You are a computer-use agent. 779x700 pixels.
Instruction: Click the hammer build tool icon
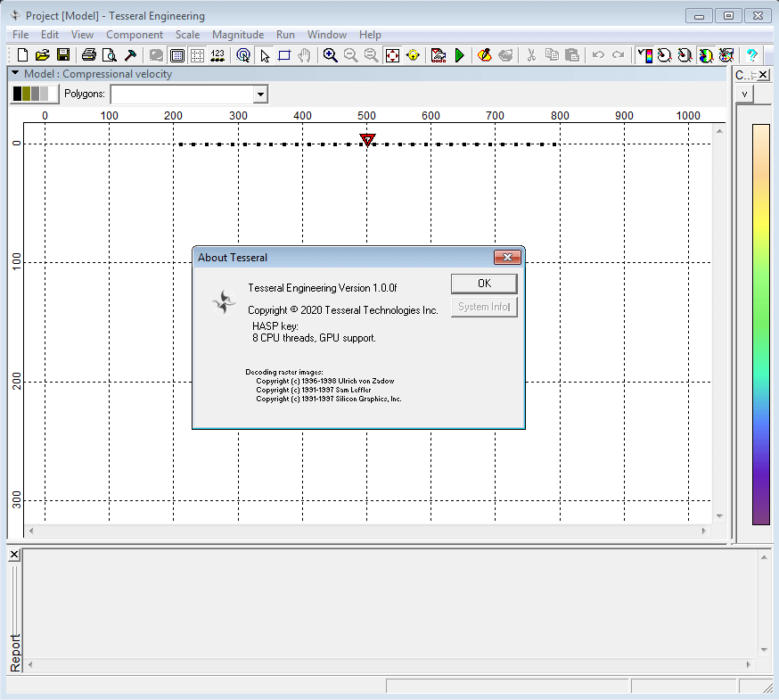click(x=130, y=55)
